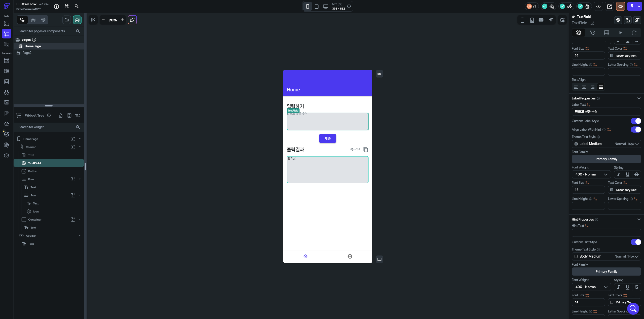This screenshot has width=644, height=319.
Task: Click the Label Text input field
Action: [606, 112]
